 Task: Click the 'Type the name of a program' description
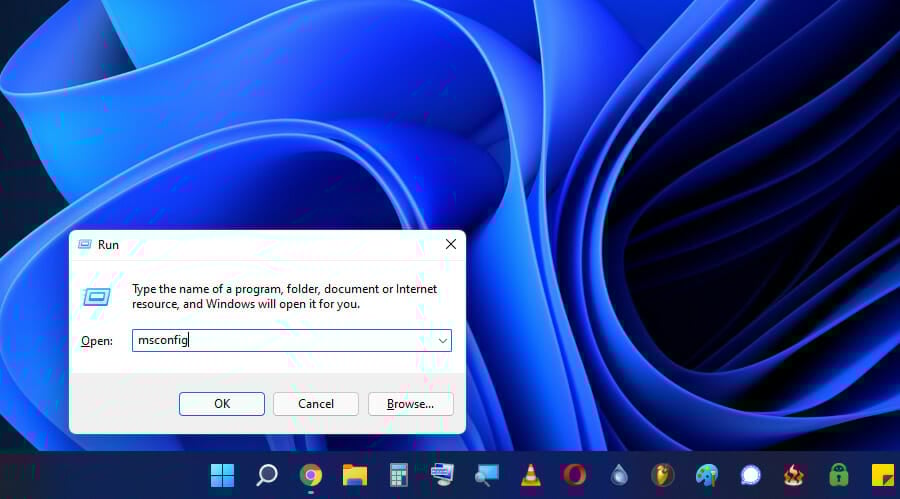coord(284,296)
